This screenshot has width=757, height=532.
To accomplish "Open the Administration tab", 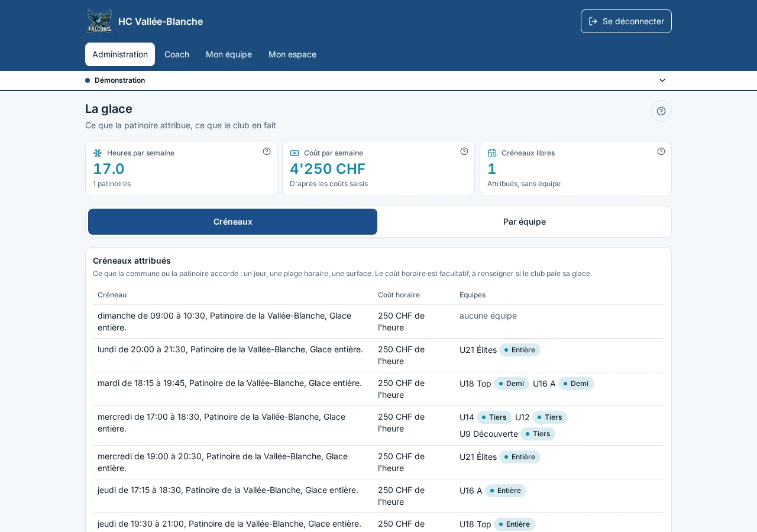I will click(120, 54).
